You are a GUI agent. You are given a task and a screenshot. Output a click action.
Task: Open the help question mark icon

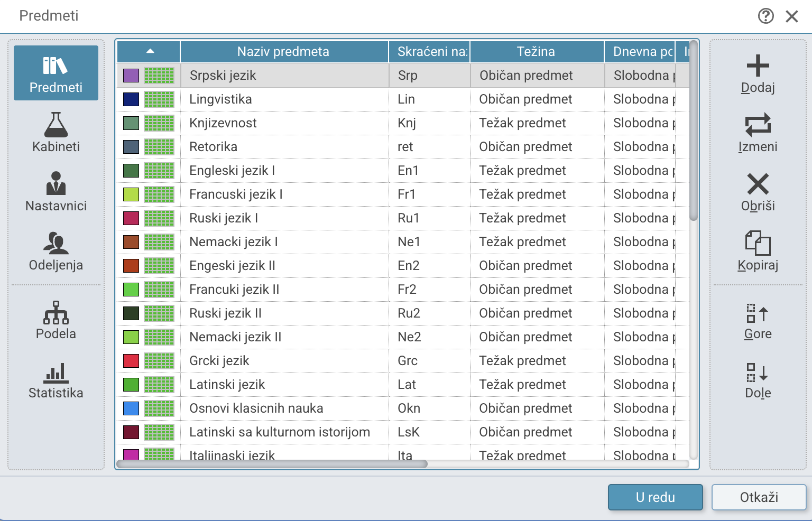(765, 16)
